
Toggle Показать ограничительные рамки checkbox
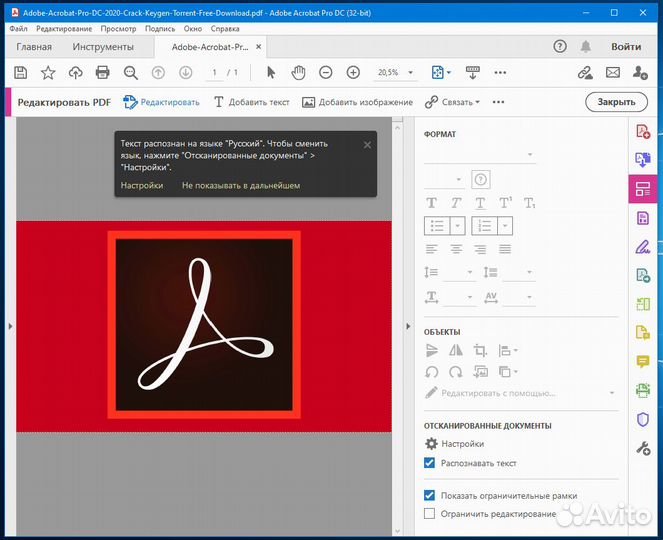pyautogui.click(x=429, y=495)
